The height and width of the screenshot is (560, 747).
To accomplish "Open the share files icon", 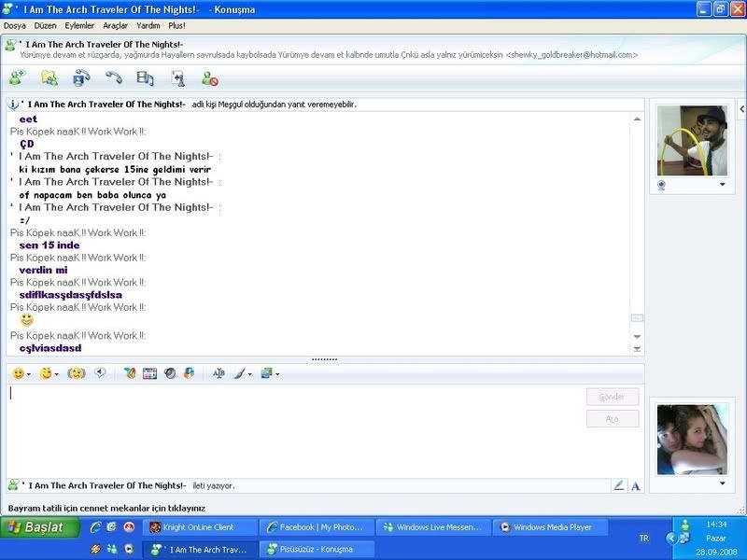I will 49,78.
